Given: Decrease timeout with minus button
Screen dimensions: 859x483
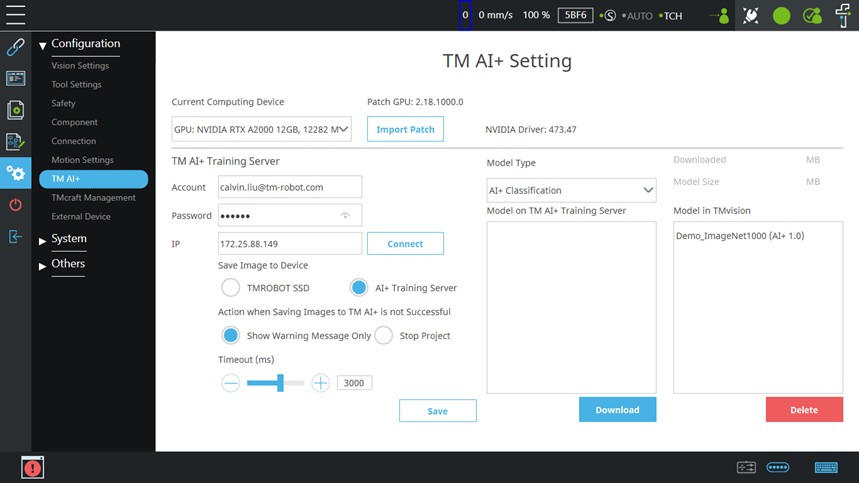Looking at the screenshot, I should click(x=231, y=383).
